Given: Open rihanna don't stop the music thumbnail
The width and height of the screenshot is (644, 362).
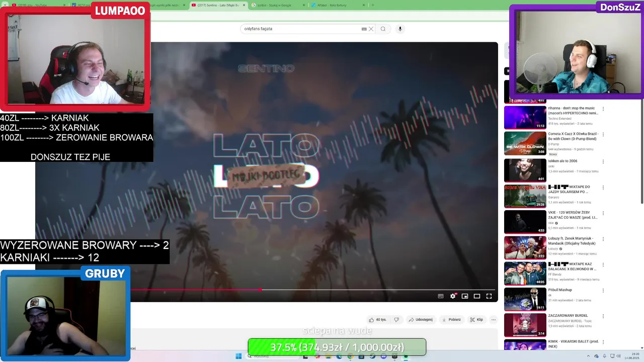Looking at the screenshot, I should pyautogui.click(x=525, y=117).
